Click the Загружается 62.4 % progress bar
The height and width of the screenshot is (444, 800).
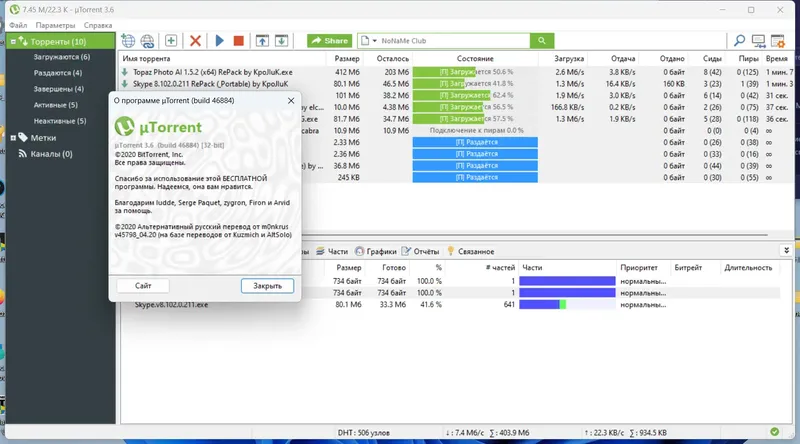coord(475,95)
